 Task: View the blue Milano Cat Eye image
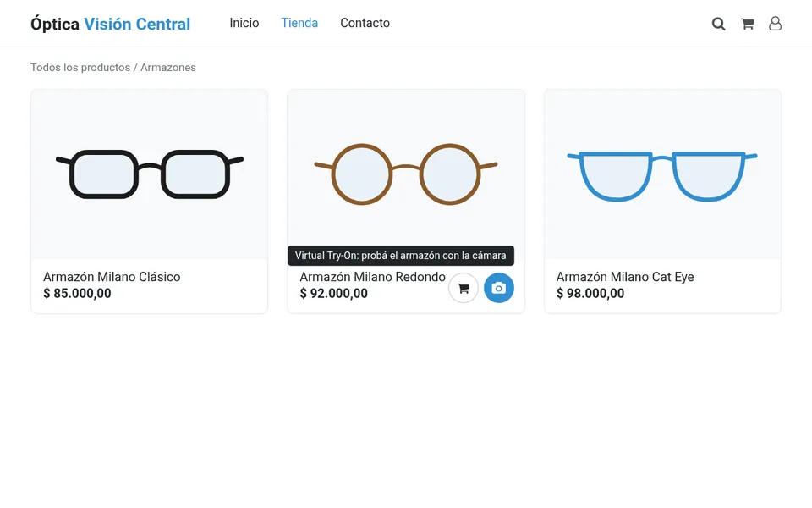(662, 174)
